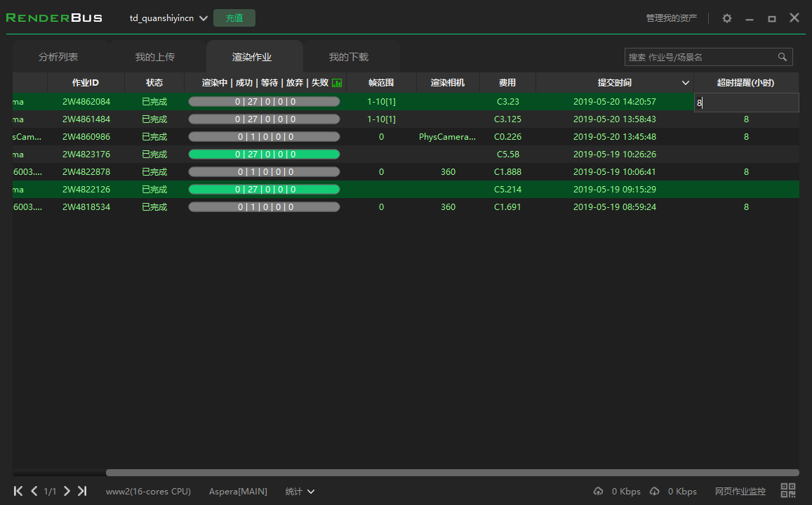This screenshot has width=812, height=505.
Task: Toggle sort arrow on 提交时间 column
Action: [686, 83]
